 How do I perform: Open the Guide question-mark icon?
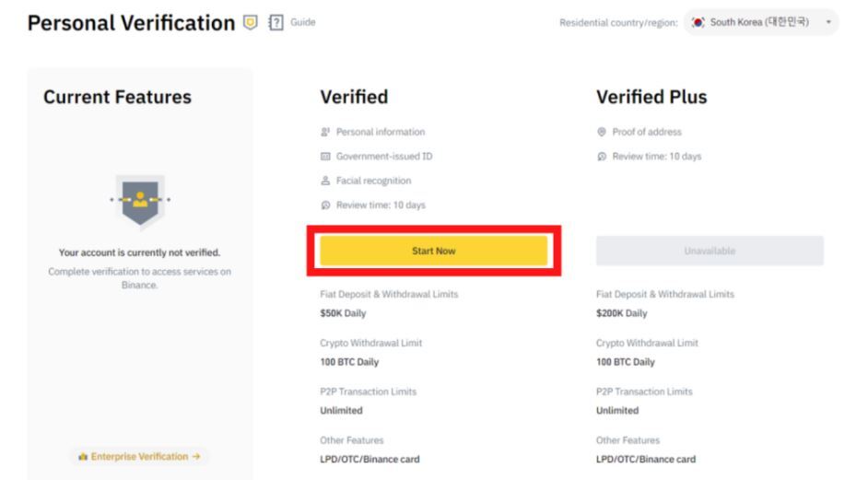click(276, 23)
